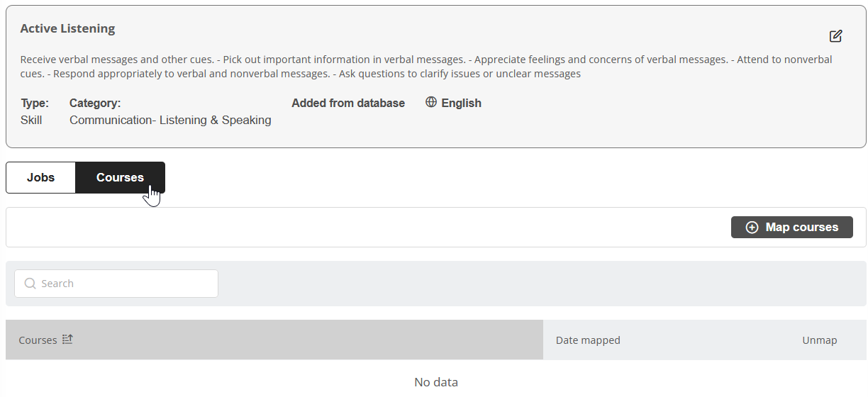Viewport: 868px width, 397px height.
Task: Click the Date mapped column header
Action: [588, 340]
